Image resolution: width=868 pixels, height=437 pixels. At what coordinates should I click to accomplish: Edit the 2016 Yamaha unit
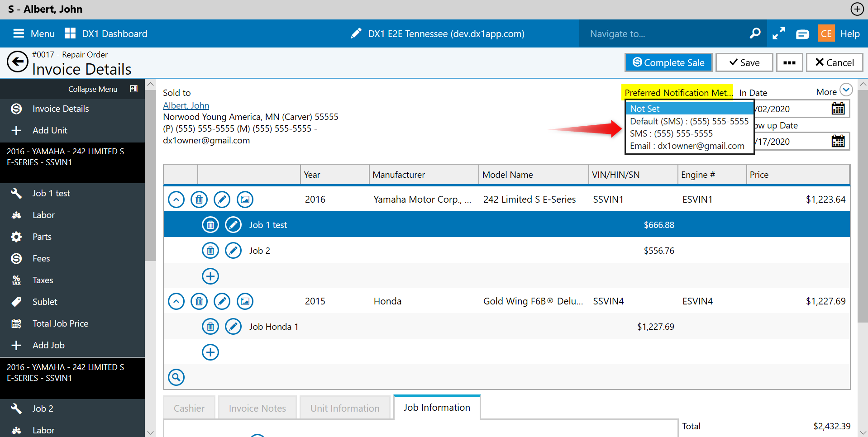coord(222,199)
